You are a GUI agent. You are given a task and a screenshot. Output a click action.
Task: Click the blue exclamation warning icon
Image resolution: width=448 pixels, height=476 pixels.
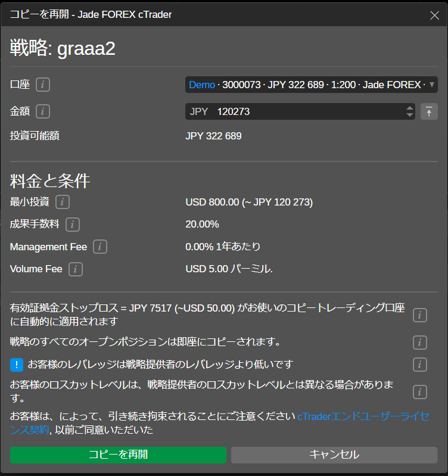tap(17, 365)
